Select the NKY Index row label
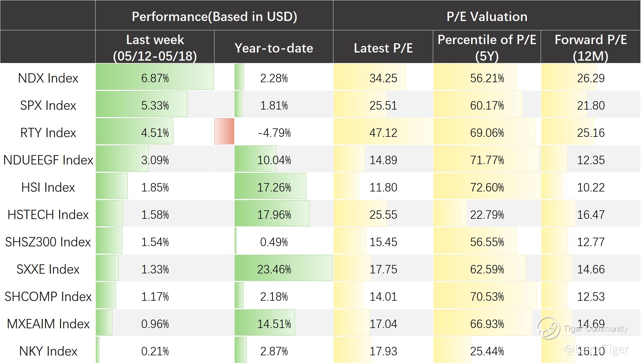 pyautogui.click(x=48, y=351)
